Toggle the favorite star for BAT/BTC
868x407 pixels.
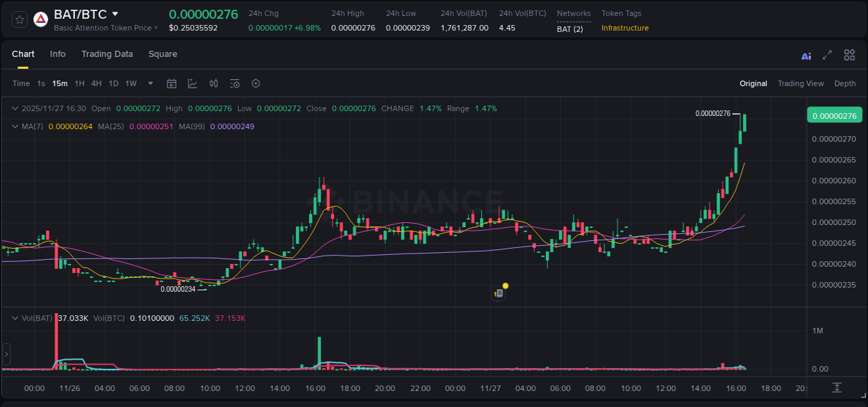point(19,19)
